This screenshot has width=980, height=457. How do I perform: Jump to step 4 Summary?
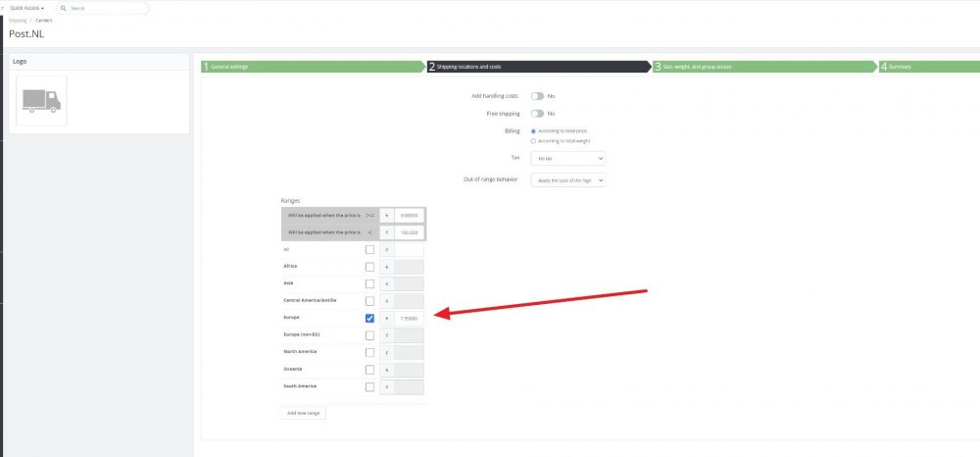click(x=929, y=67)
